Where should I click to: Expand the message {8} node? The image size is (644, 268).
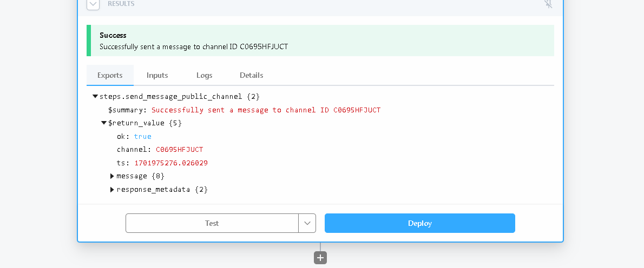[x=112, y=176]
